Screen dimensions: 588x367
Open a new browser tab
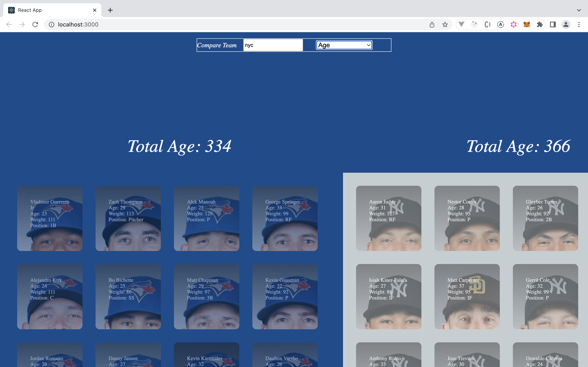(x=110, y=10)
